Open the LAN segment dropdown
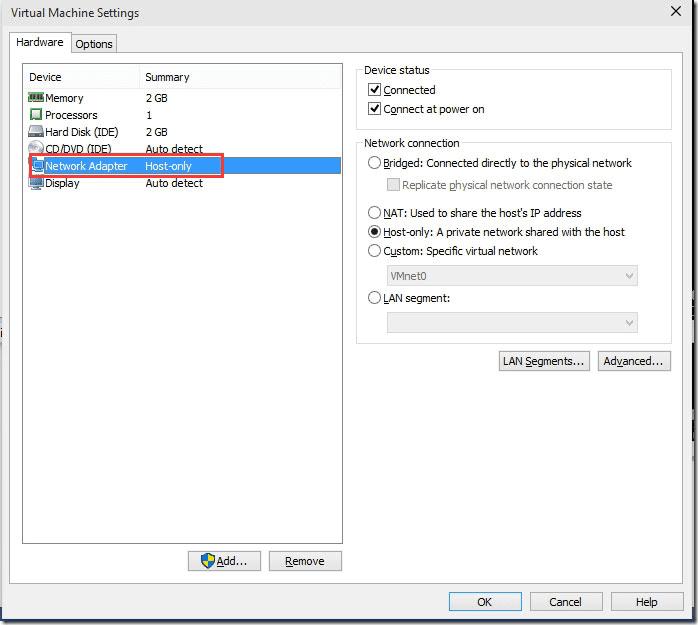 (512, 323)
